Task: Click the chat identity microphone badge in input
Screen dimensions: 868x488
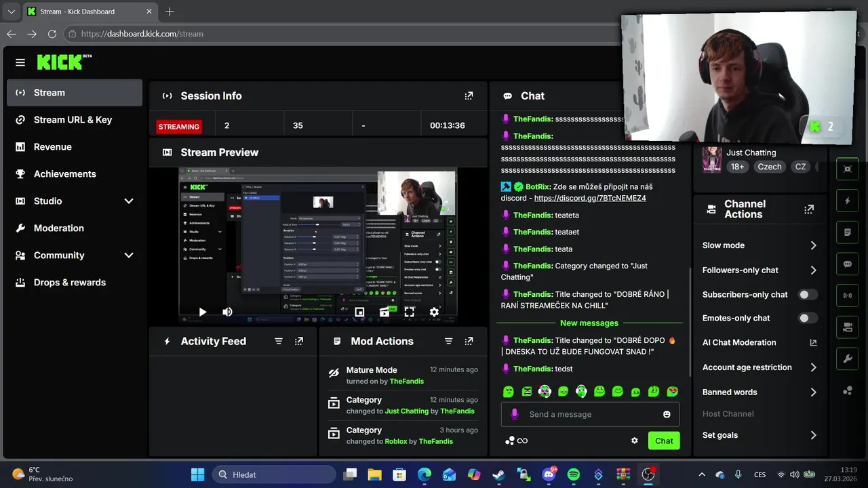Action: click(x=514, y=414)
